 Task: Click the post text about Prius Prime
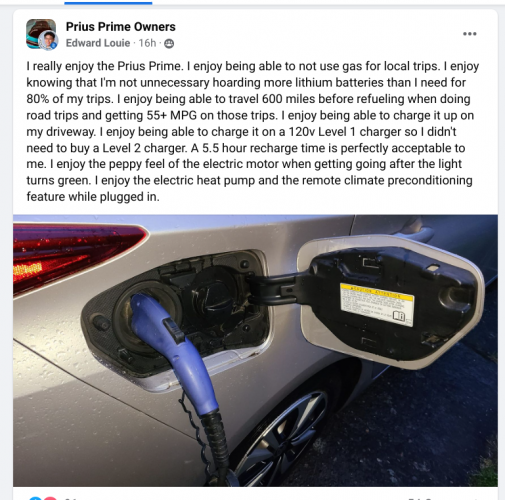click(252, 131)
